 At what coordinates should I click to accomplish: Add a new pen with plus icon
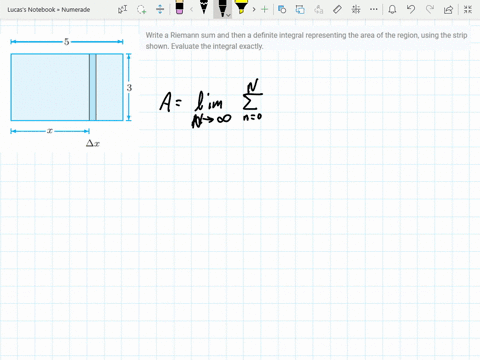(264, 9)
